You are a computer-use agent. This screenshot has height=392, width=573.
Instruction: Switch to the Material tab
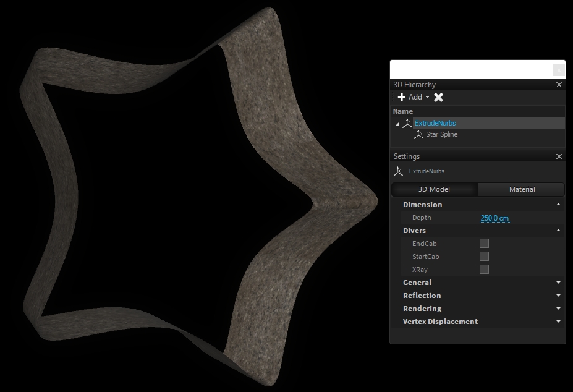pos(522,189)
